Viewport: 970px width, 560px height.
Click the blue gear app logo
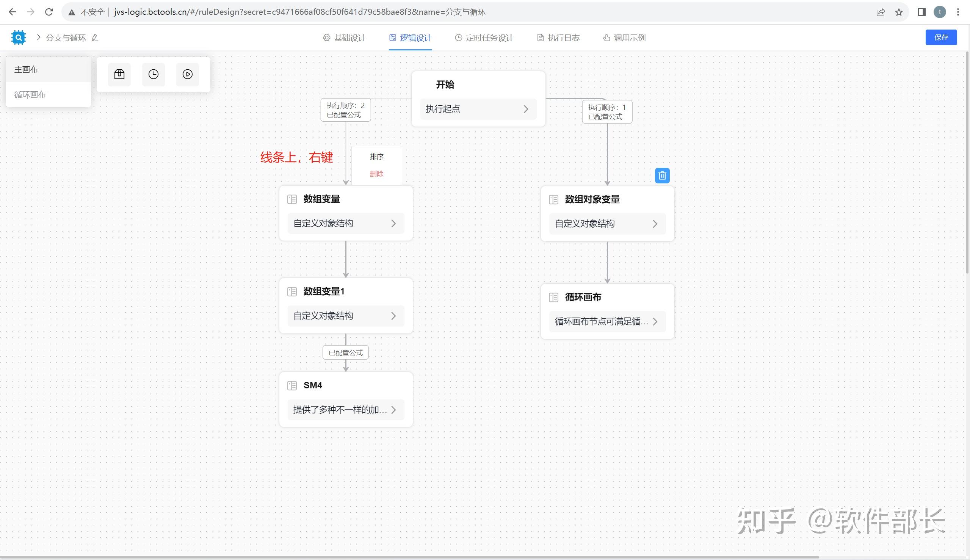[x=19, y=37]
